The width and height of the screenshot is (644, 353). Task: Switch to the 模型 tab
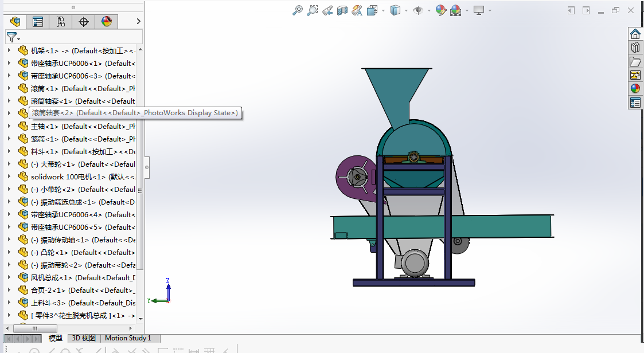[56, 338]
